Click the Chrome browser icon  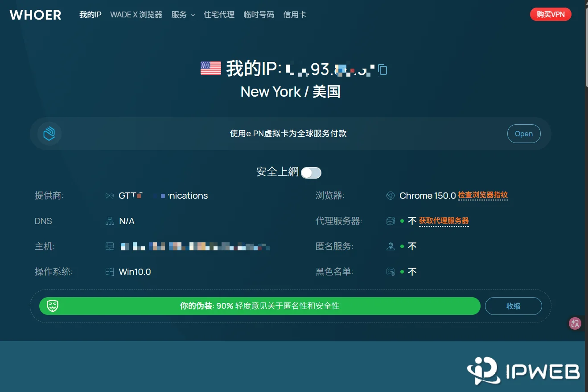click(391, 196)
